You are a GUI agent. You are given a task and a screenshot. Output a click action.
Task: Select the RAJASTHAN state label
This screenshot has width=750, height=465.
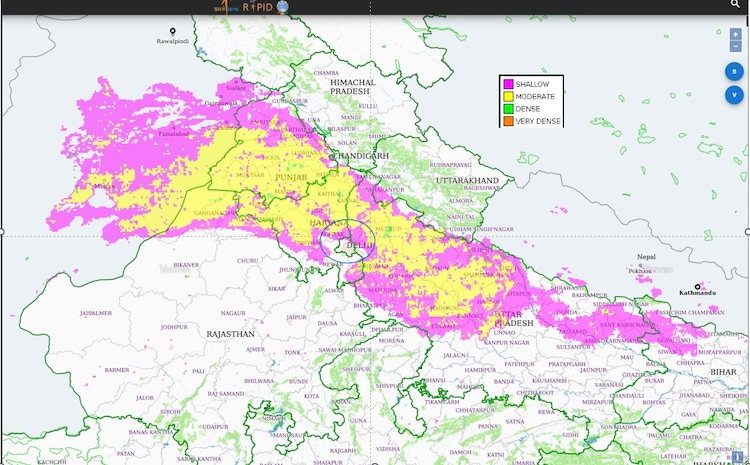tap(231, 333)
